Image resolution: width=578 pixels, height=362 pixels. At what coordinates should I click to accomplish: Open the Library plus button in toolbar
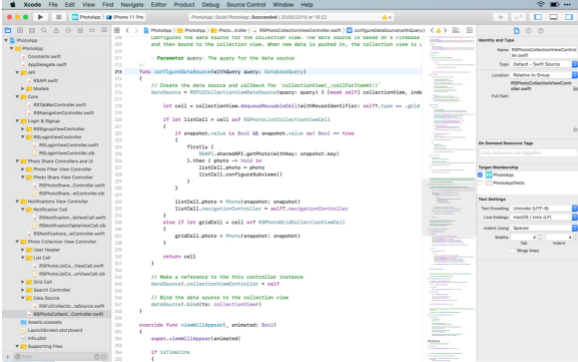tap(500, 17)
